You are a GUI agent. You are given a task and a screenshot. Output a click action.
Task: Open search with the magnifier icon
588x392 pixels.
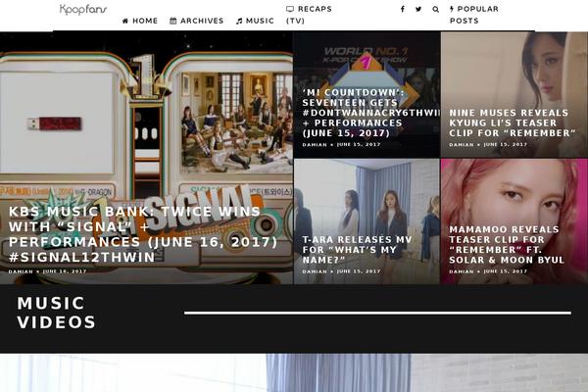click(435, 9)
